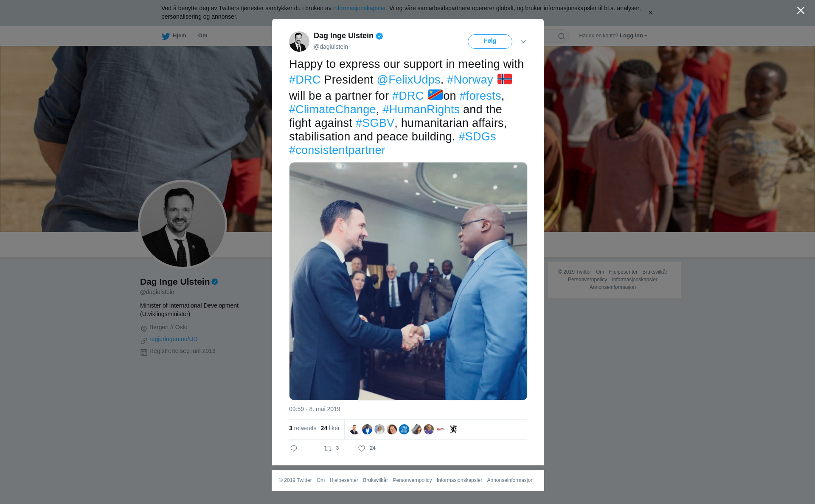
Task: Follow the account with Følg button
Action: pos(490,42)
